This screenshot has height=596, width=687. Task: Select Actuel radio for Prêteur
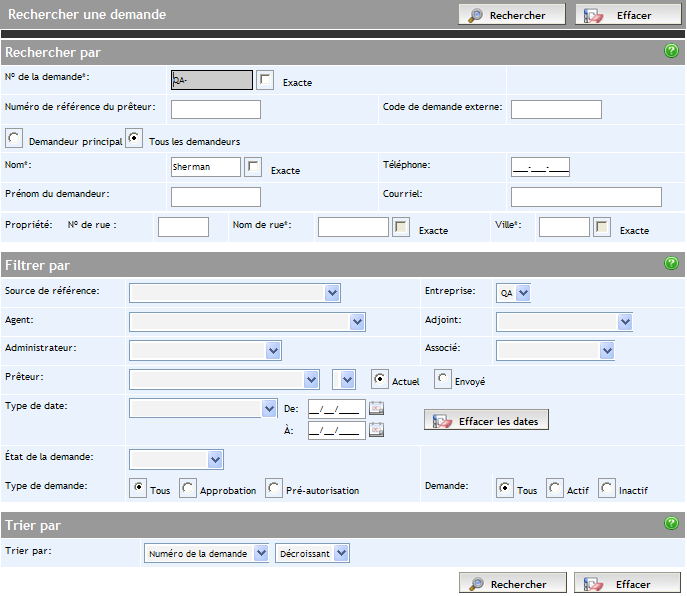380,379
